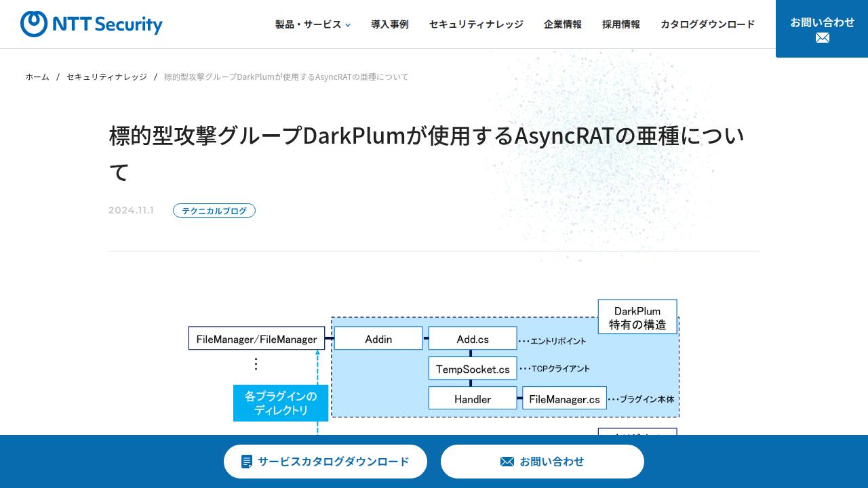Click the NTT Security logo
The image size is (868, 488).
click(x=92, y=24)
